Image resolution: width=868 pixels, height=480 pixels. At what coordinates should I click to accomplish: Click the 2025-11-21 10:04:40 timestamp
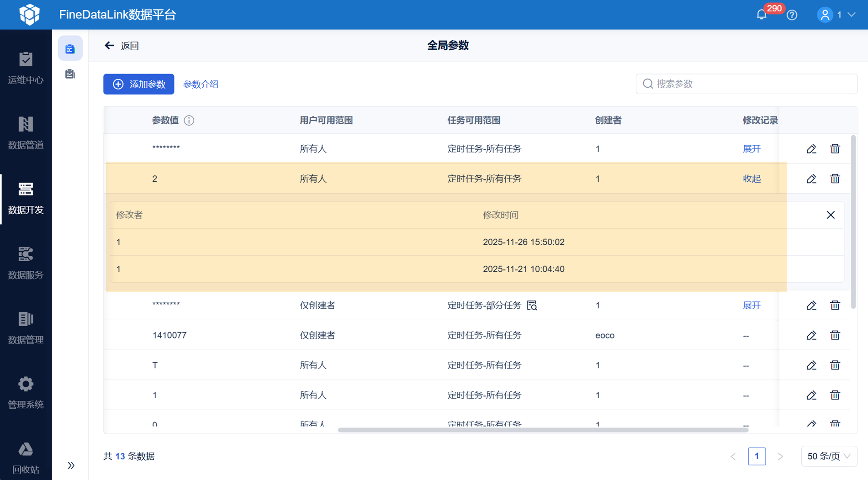click(524, 269)
